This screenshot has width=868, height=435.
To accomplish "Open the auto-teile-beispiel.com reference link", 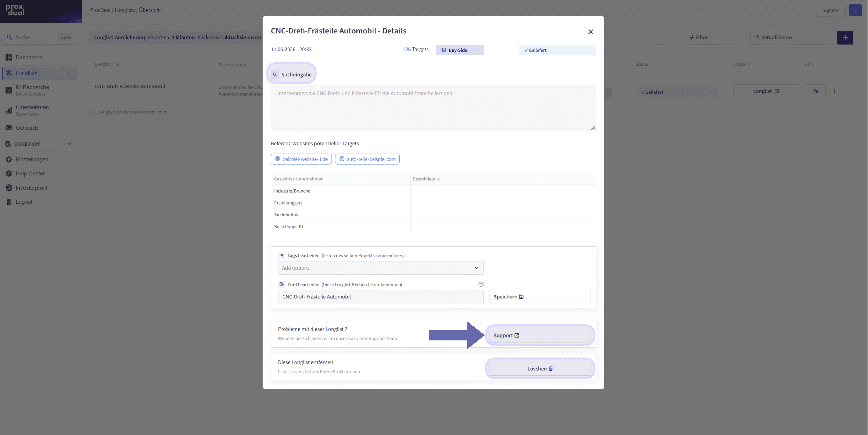I will (367, 159).
